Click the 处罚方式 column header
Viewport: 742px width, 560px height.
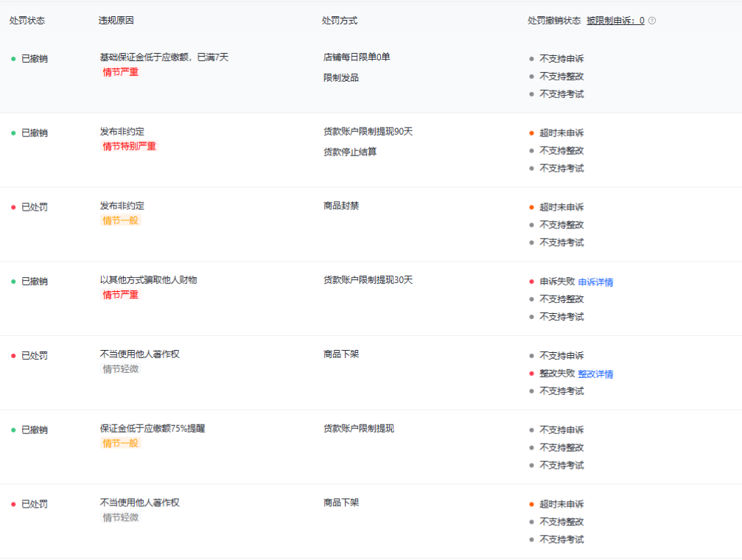pyautogui.click(x=340, y=21)
